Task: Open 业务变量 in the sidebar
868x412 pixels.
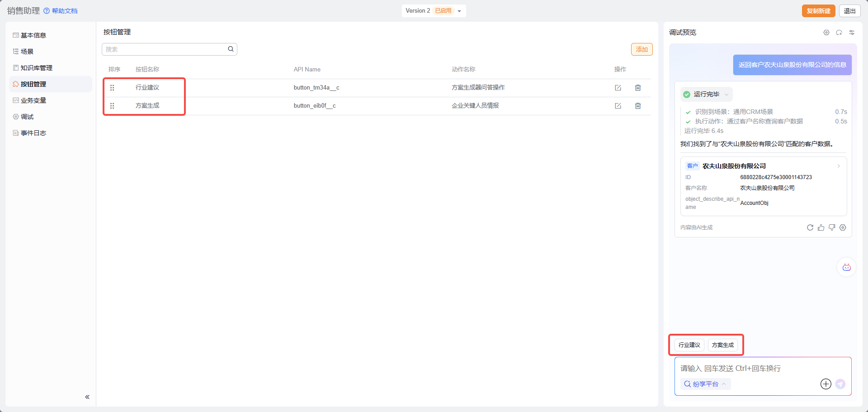Action: click(x=51, y=100)
